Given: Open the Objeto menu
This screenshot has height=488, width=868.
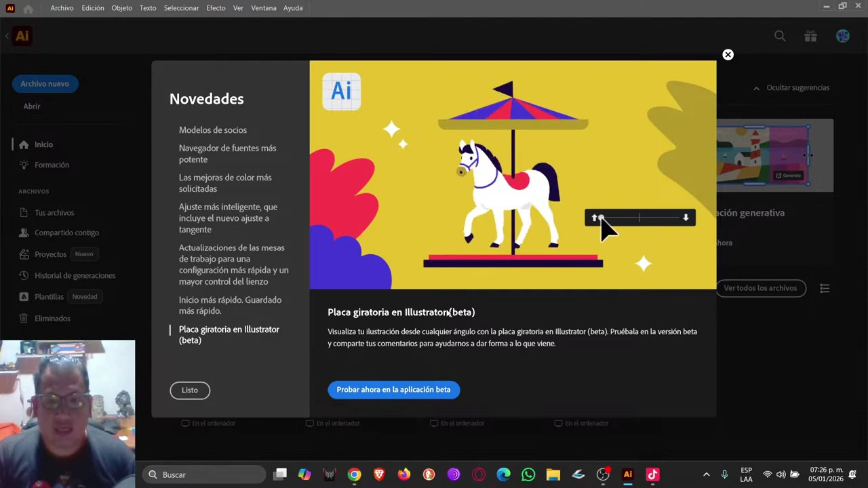Looking at the screenshot, I should pyautogui.click(x=122, y=8).
